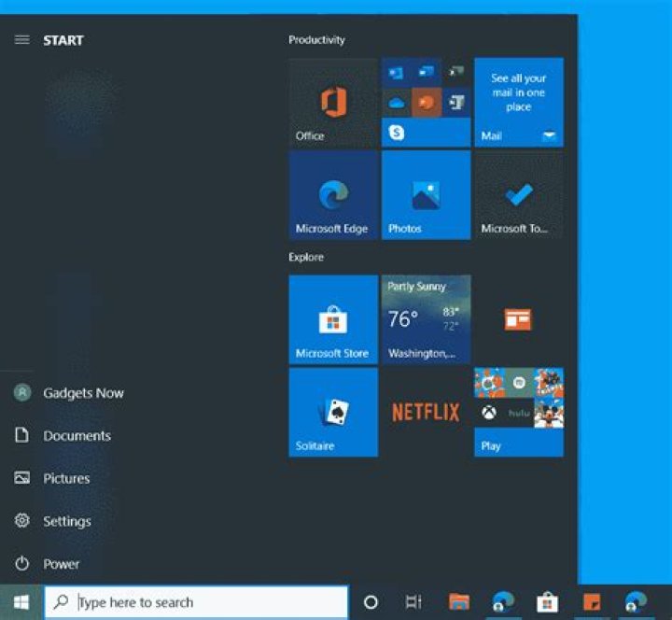Open hulu in the Play folder

click(x=519, y=413)
